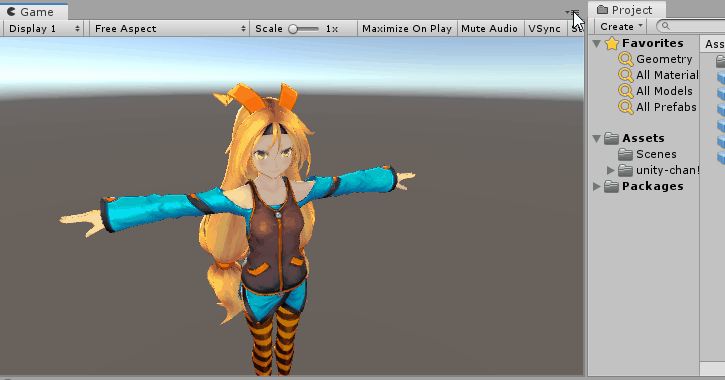Select the All Prefabs saved search
The width and height of the screenshot is (725, 380).
[666, 107]
